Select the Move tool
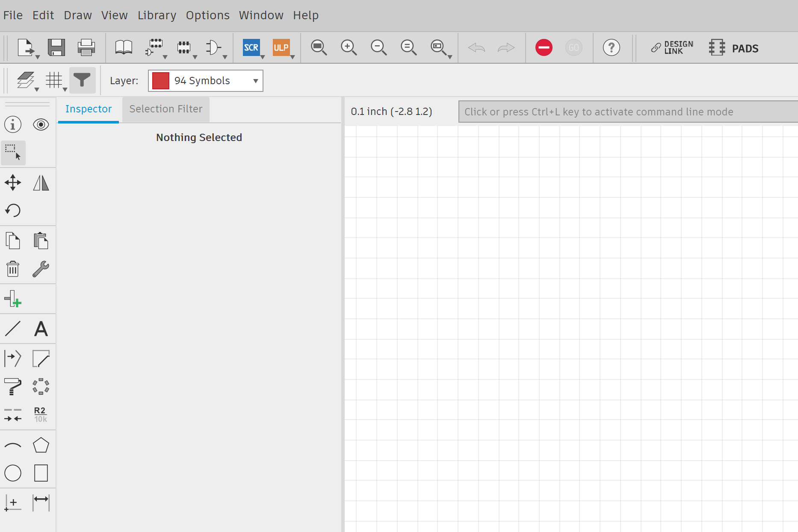The width and height of the screenshot is (798, 532). (x=13, y=182)
